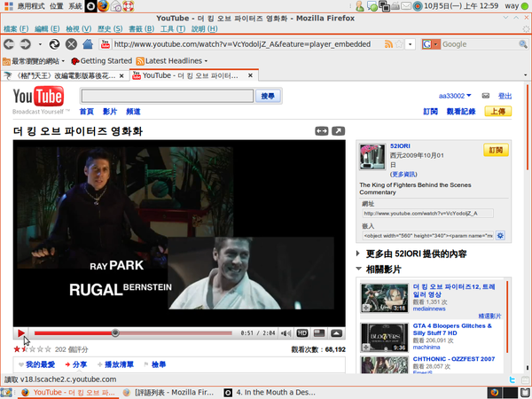The height and width of the screenshot is (399, 532).
Task: Open the 編輯 (E) menu
Action: pyautogui.click(x=47, y=29)
